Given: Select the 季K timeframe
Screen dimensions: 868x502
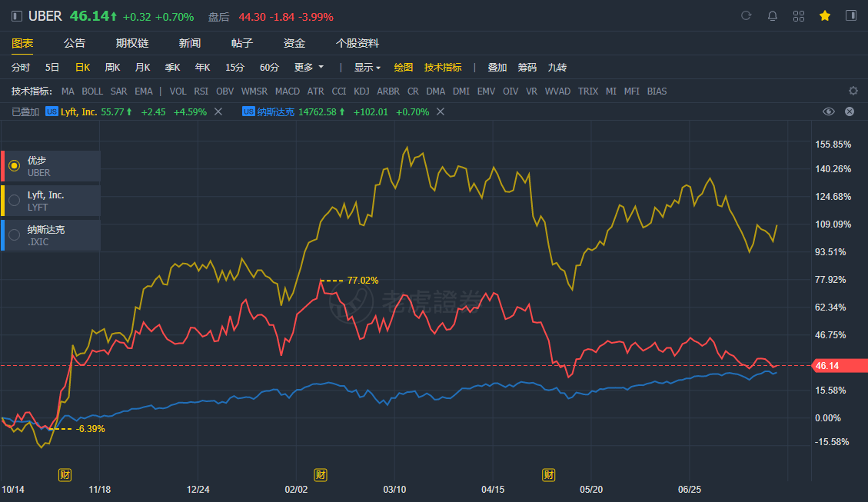Looking at the screenshot, I should 172,68.
